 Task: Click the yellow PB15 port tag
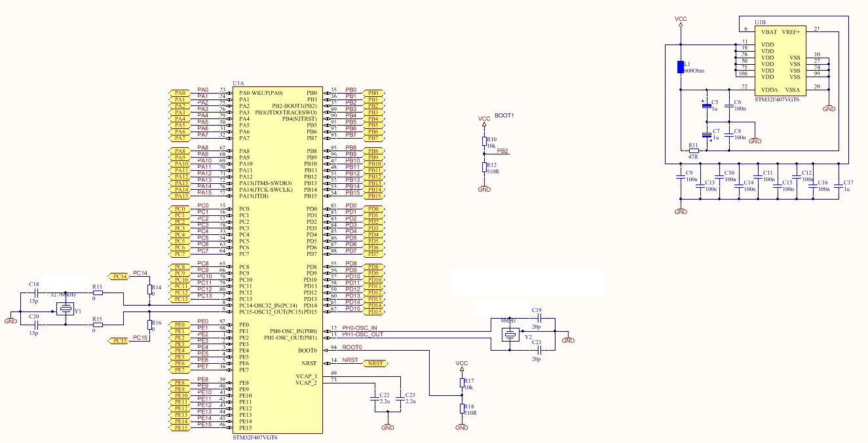[x=373, y=196]
